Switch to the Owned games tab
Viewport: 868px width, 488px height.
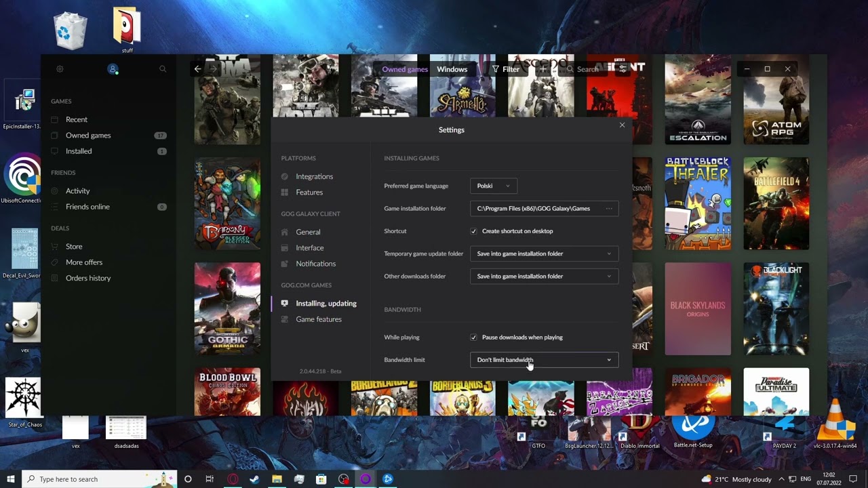click(405, 69)
